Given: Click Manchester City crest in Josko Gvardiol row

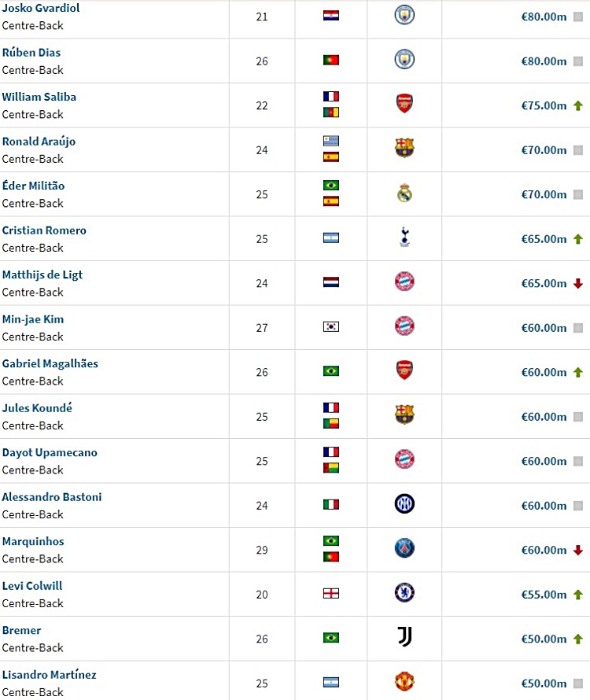Looking at the screenshot, I should coord(404,15).
